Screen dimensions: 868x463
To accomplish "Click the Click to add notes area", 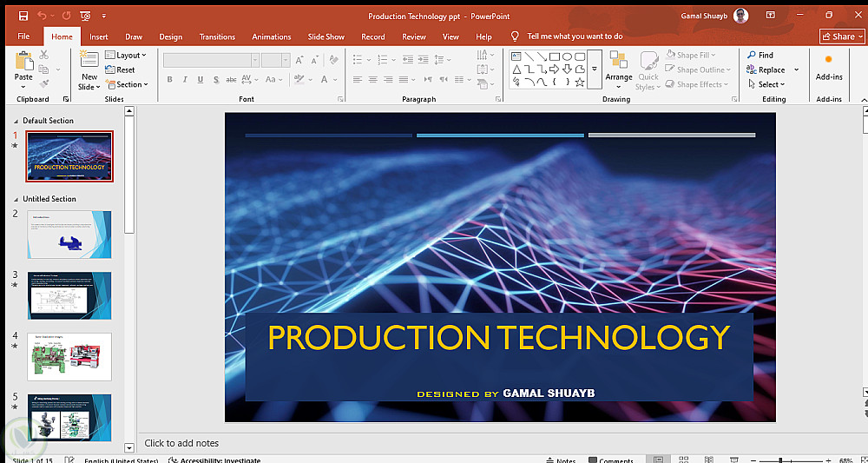I will 181,443.
